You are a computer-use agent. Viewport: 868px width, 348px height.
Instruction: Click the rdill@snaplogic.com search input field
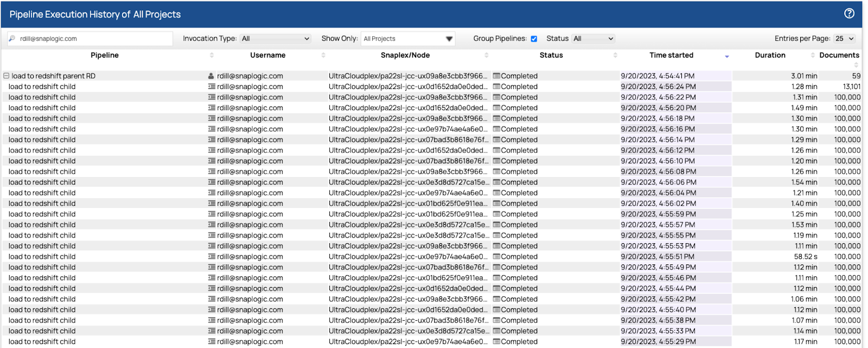92,39
